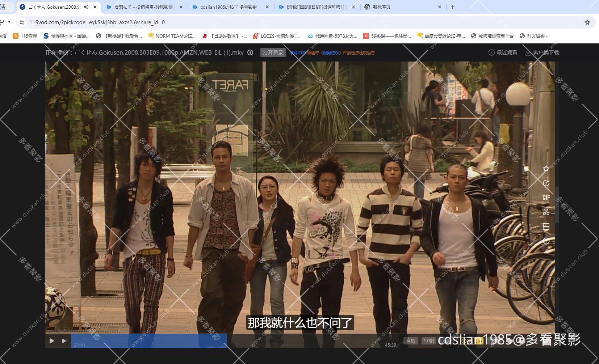Open the 音轨 audio track selector

(411, 340)
